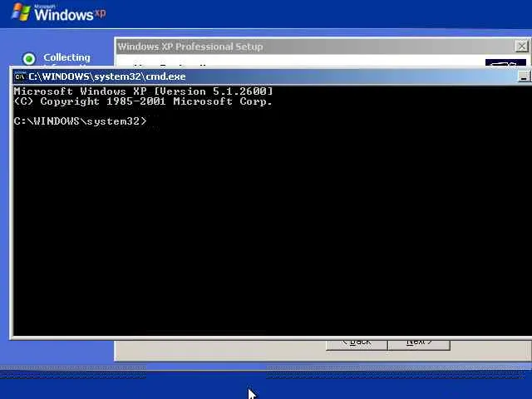Image resolution: width=532 pixels, height=399 pixels.
Task: Click the cmd.exe title bar icon
Action: coord(20,76)
